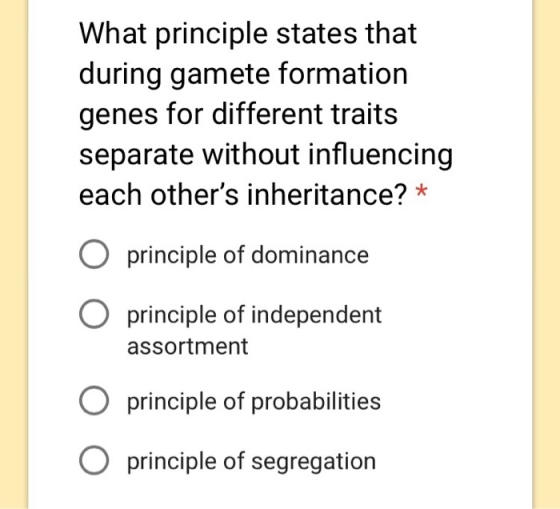Click the right yellow page margin
560x509 pixels.
click(546, 254)
